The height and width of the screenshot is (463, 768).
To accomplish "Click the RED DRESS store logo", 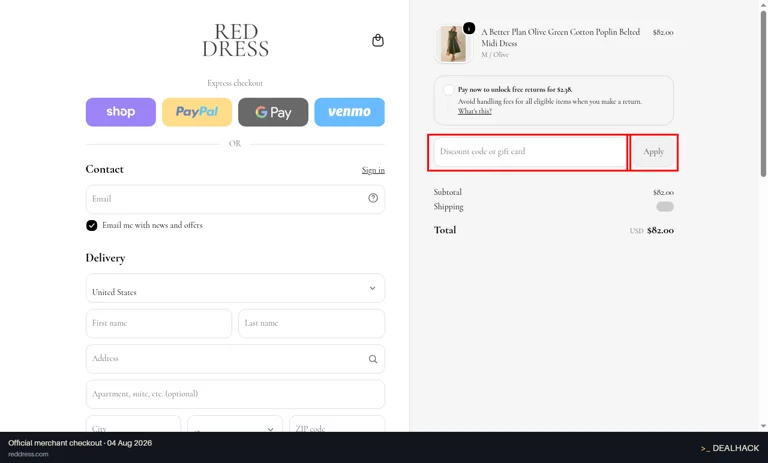I will click(x=236, y=40).
